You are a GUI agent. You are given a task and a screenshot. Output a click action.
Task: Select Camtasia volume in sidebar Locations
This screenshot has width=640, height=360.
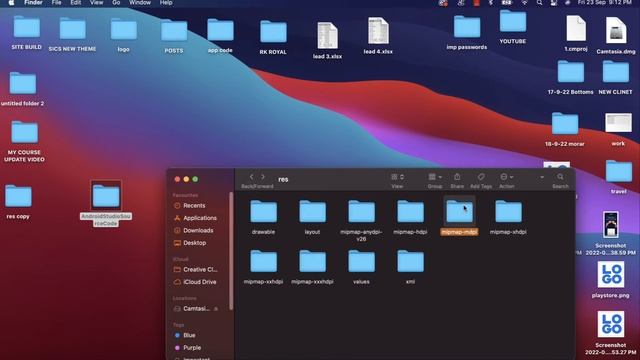pos(191,309)
